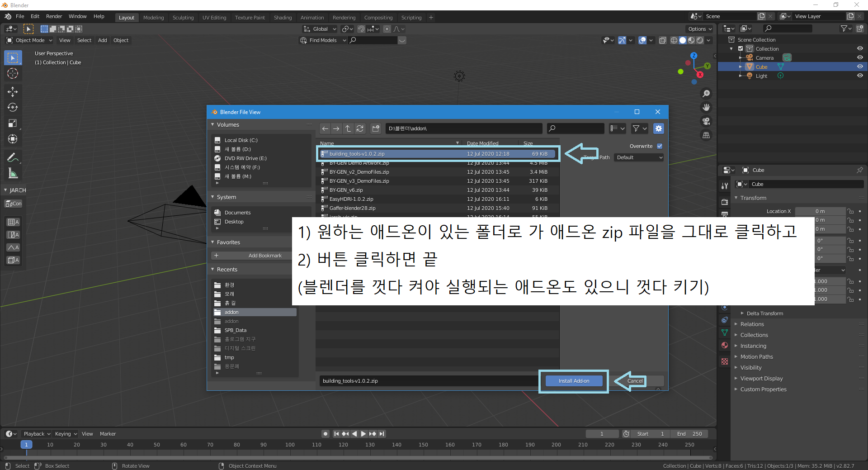This screenshot has width=868, height=470.
Task: Select the Cursor tool in left toolbar
Action: pos(13,74)
